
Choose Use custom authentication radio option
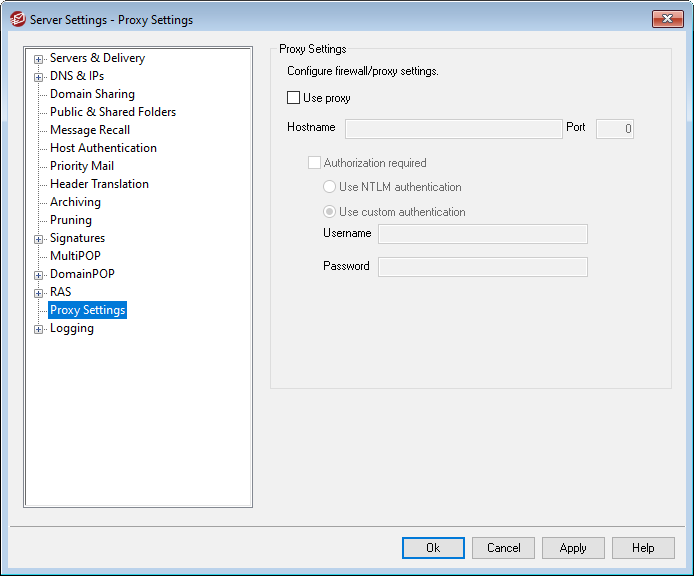click(329, 212)
